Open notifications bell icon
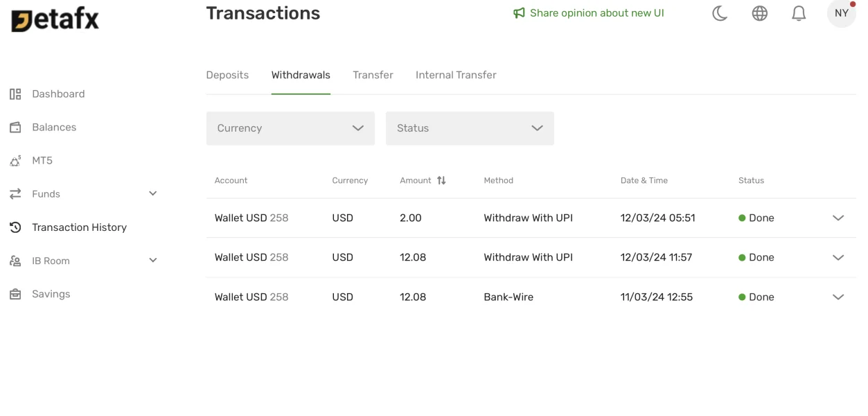This screenshot has height=416, width=868. (x=799, y=13)
